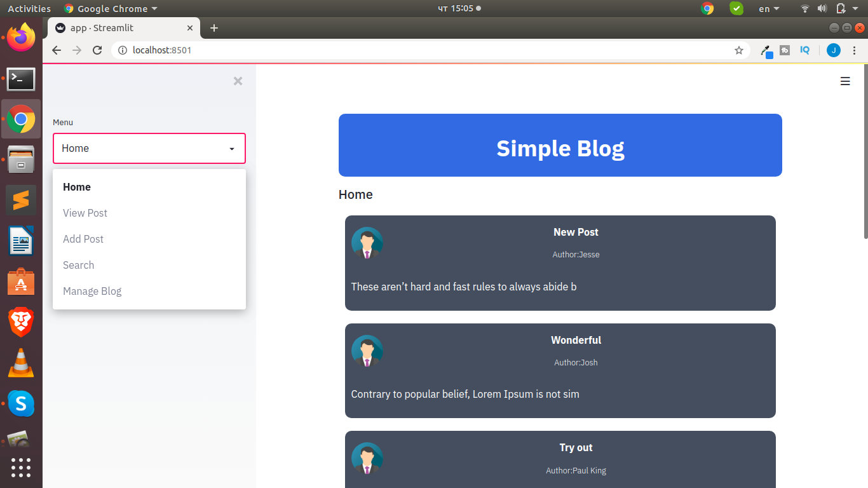Click the Home page subheading

356,194
